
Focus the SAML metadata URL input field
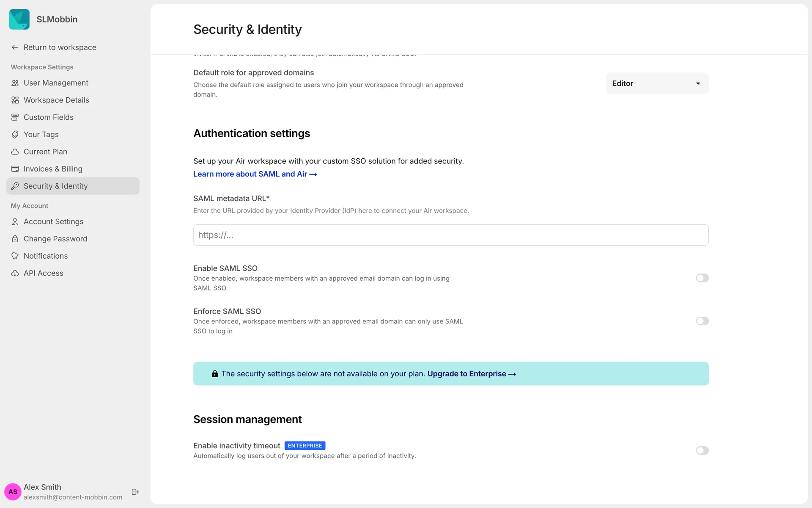[451, 235]
